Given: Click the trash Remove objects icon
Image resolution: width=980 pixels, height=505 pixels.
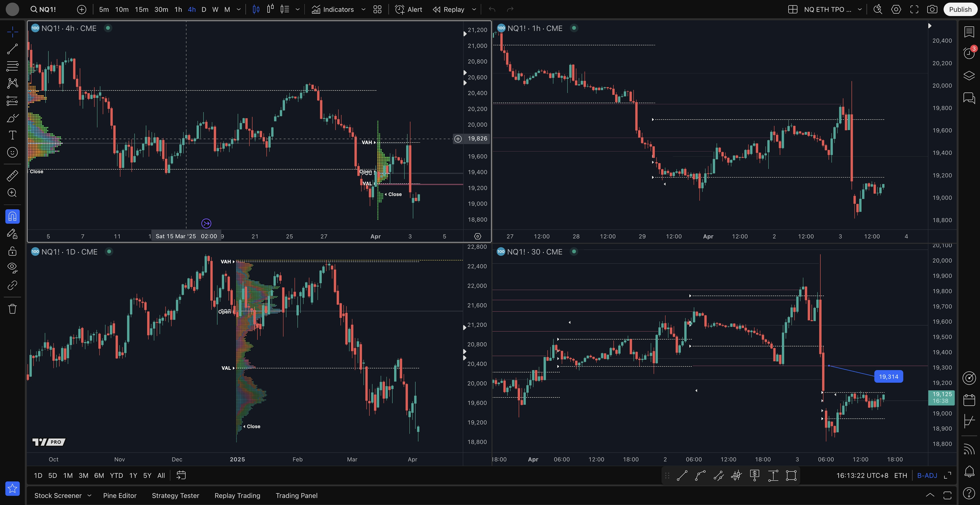Looking at the screenshot, I should 12,309.
